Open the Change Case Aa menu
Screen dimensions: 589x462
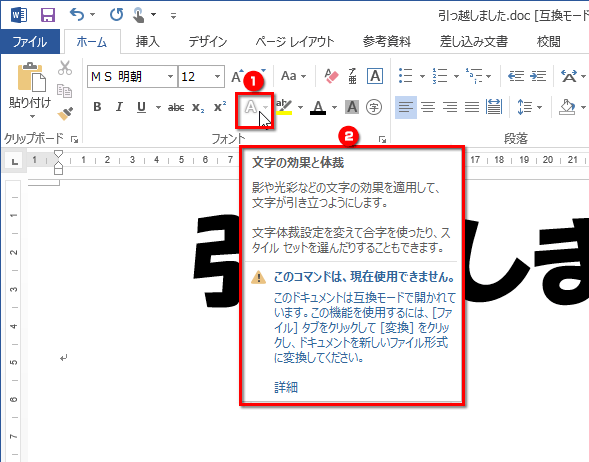[293, 76]
